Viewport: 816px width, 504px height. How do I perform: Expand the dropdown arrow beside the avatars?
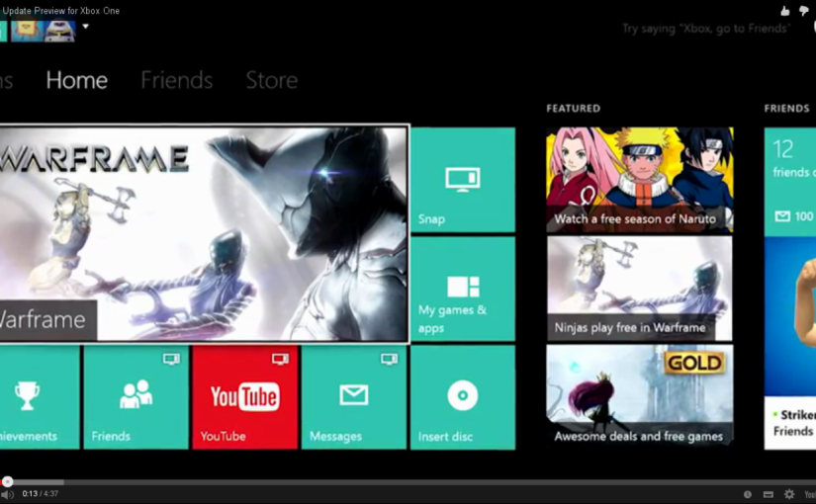(85, 26)
